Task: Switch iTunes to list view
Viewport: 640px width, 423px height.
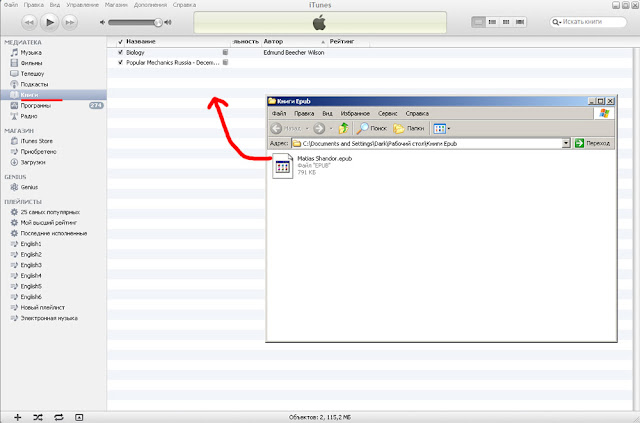Action: [478, 22]
